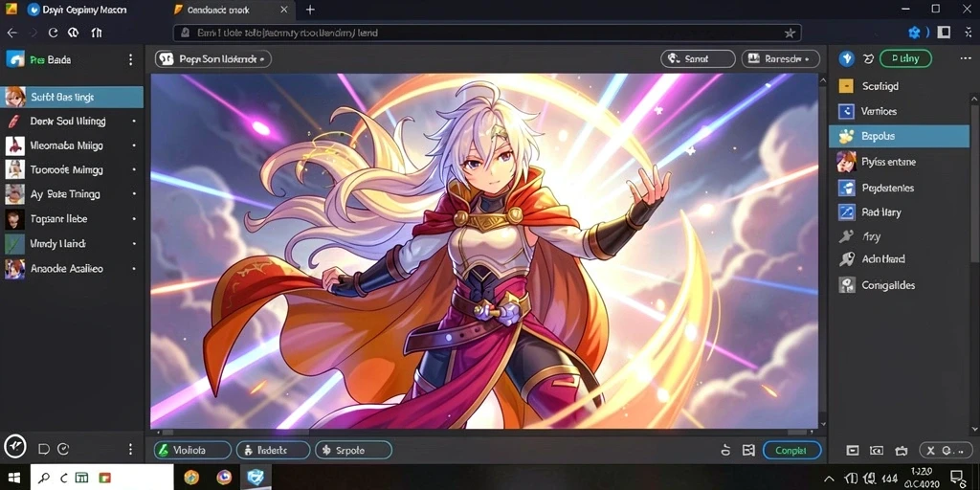This screenshot has width=980, height=490.
Task: Click the horizontal scrollbar under the image
Action: [484, 432]
